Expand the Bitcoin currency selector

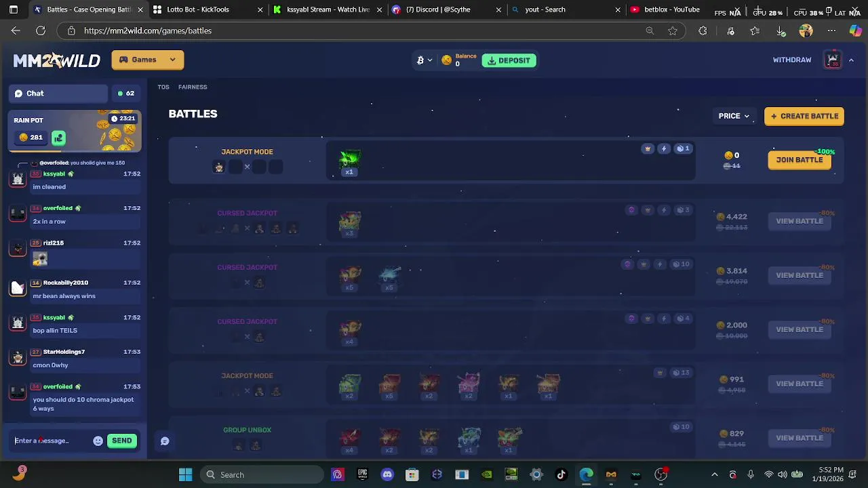(425, 60)
